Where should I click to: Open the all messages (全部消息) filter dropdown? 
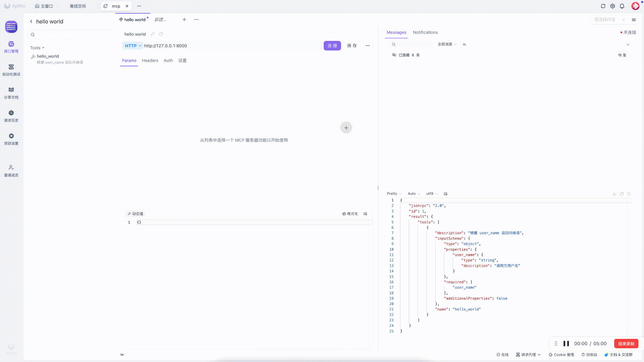[447, 44]
